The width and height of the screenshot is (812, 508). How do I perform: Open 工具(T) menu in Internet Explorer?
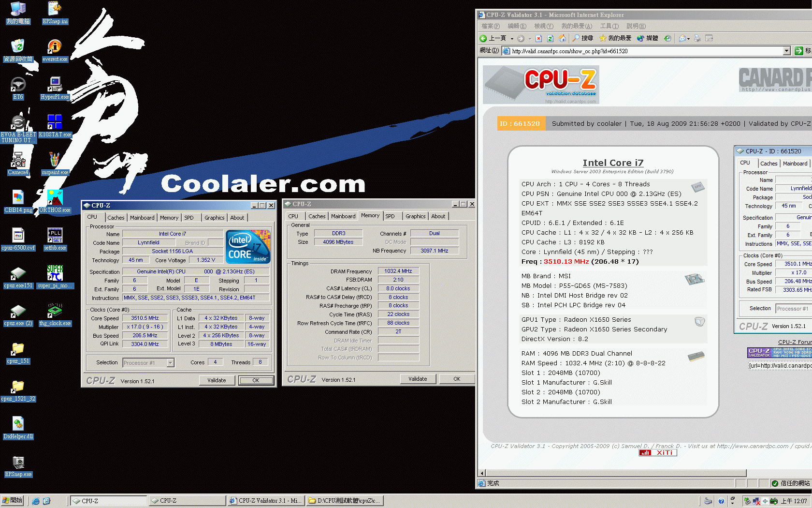coord(609,26)
